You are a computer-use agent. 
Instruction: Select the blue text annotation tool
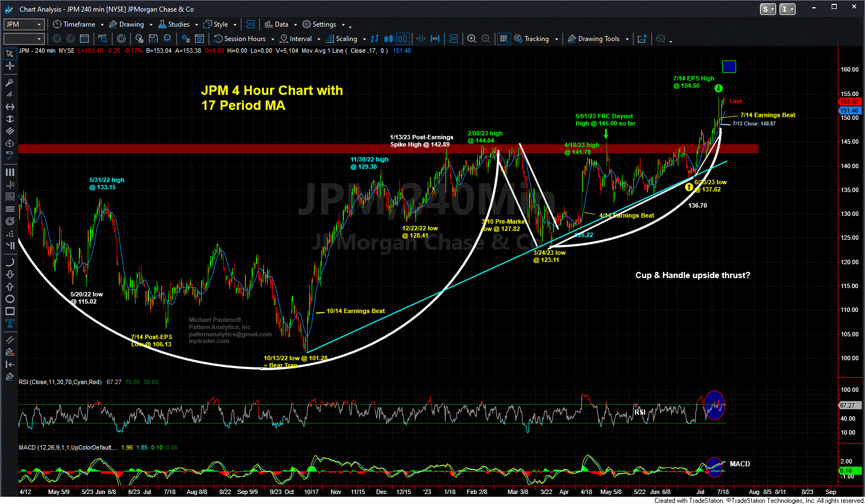point(9,324)
